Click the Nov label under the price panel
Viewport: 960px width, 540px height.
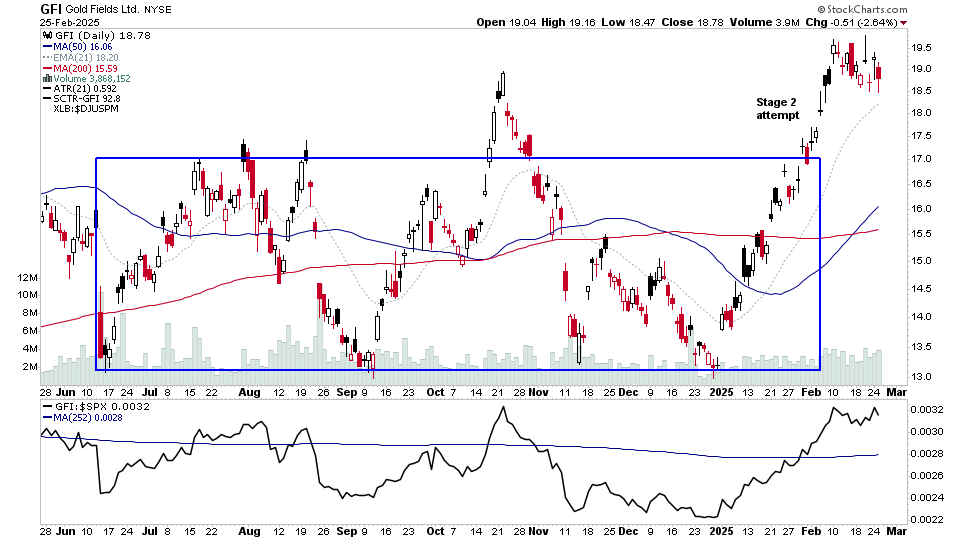[538, 392]
